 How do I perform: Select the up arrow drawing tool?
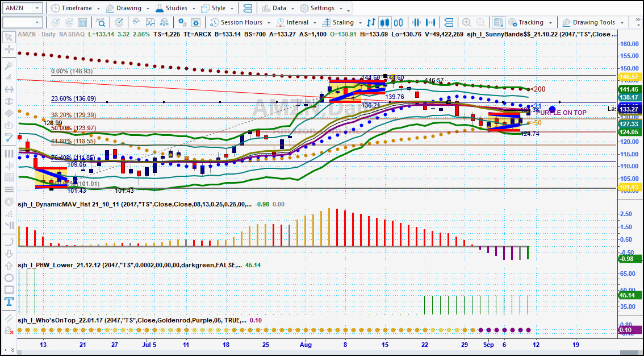[x=9, y=266]
